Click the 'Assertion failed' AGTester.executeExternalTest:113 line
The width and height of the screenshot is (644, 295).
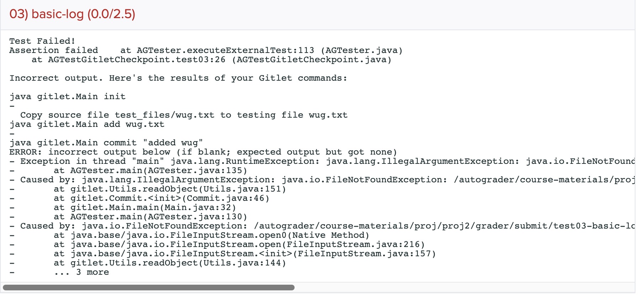206,50
